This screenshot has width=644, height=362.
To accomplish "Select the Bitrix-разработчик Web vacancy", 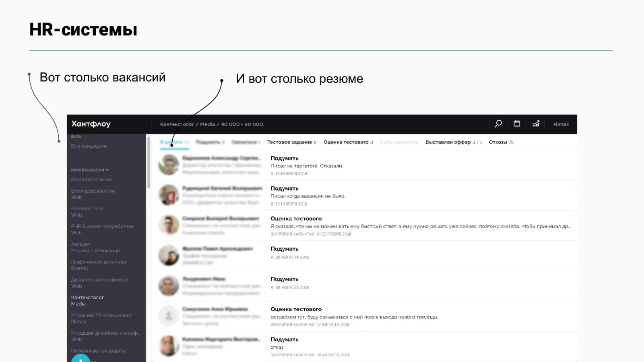I will coord(93,194).
